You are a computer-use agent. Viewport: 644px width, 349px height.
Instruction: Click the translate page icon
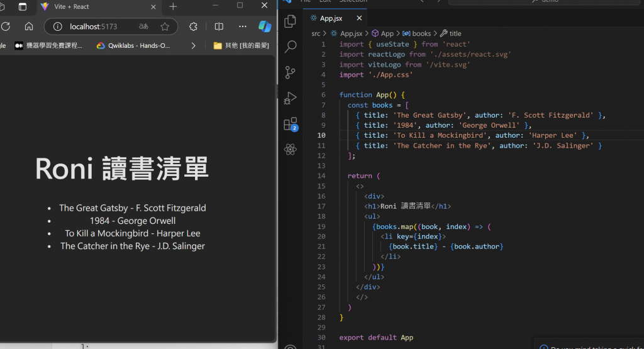143,26
